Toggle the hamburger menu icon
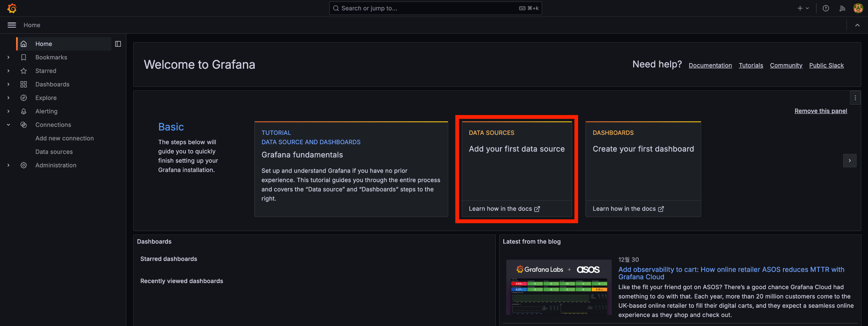The width and height of the screenshot is (868, 326). tap(12, 25)
